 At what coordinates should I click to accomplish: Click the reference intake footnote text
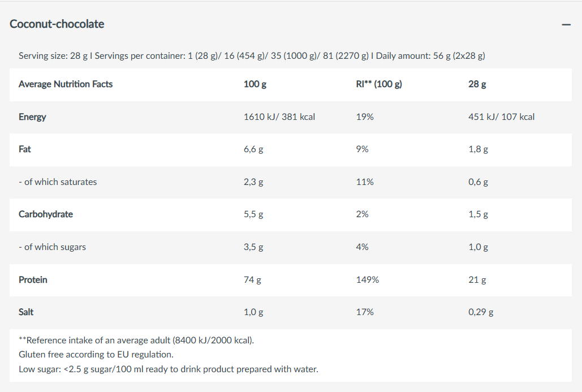(136, 341)
